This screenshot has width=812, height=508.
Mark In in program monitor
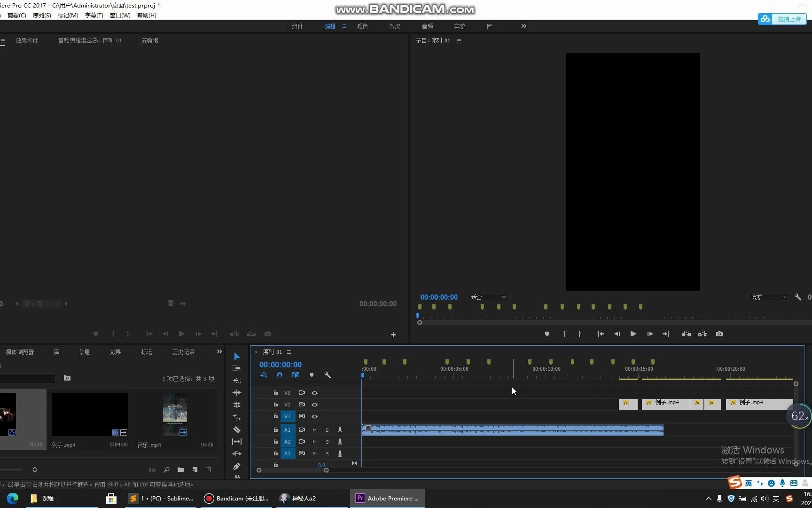click(564, 334)
